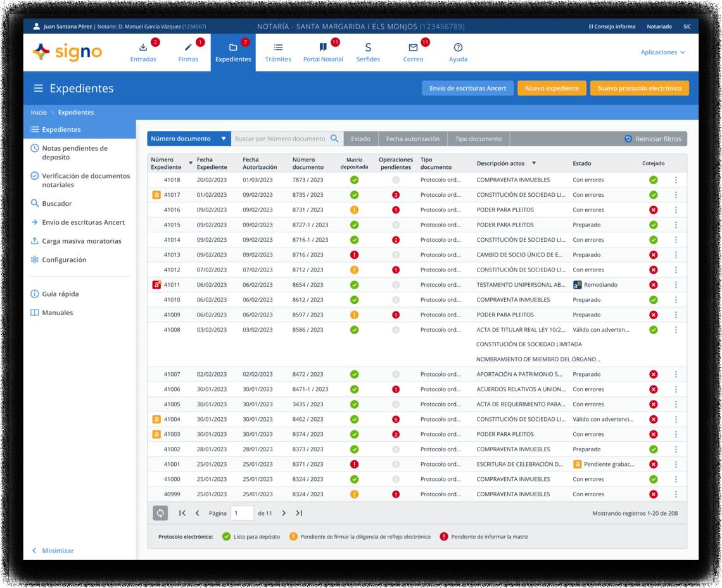Select Trámites in the top navigation
Screen dimensions: 722x588
278,53
